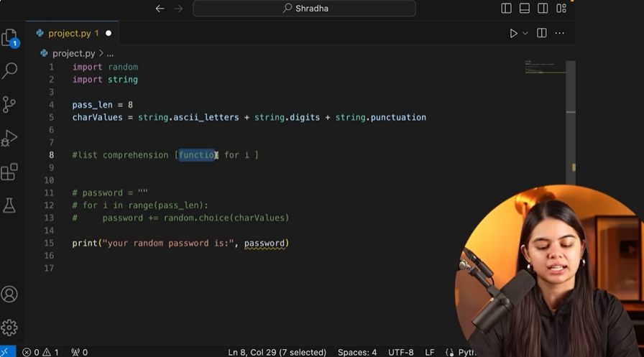
Task: Expand the breadcrumb ellipsis symbol
Action: pos(110,54)
